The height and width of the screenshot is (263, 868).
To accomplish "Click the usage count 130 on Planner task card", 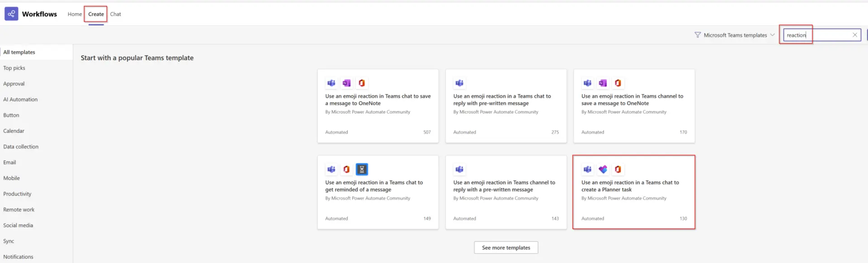I will pyautogui.click(x=683, y=218).
